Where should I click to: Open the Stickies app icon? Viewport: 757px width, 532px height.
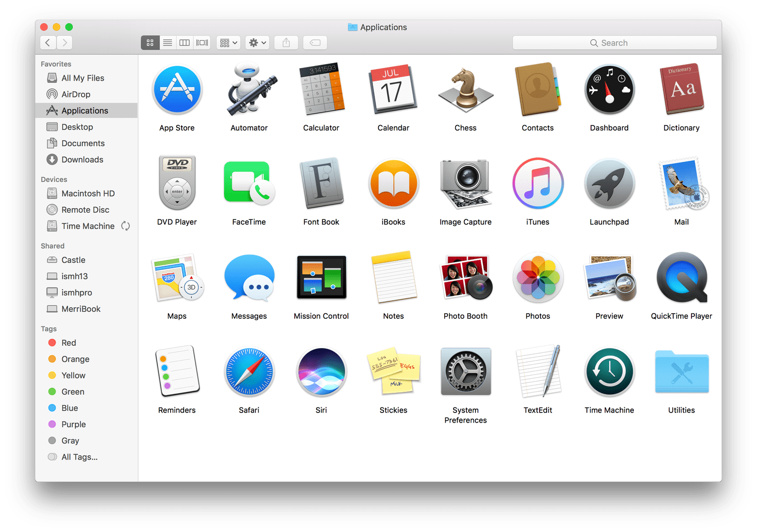[x=394, y=371]
